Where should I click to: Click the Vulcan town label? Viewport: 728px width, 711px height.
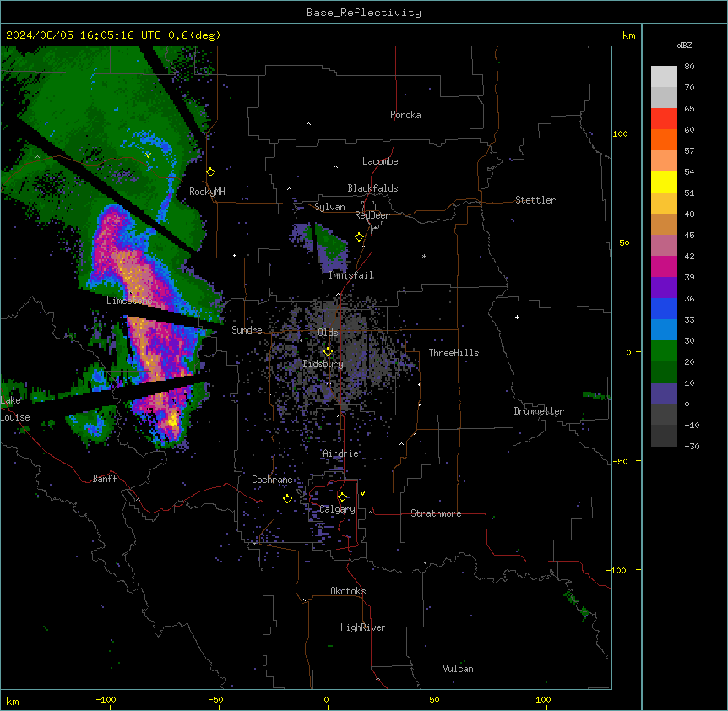(458, 669)
